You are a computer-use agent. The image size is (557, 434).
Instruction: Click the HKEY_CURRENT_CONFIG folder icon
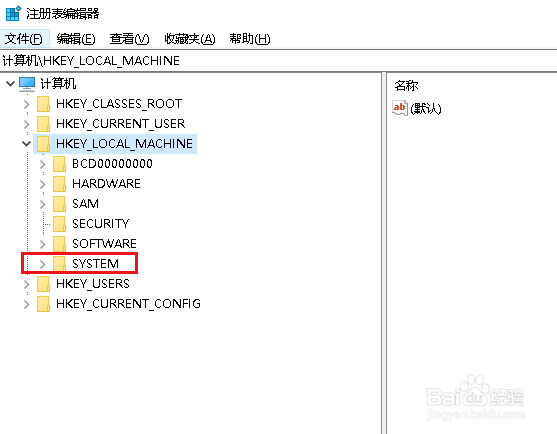pos(43,304)
